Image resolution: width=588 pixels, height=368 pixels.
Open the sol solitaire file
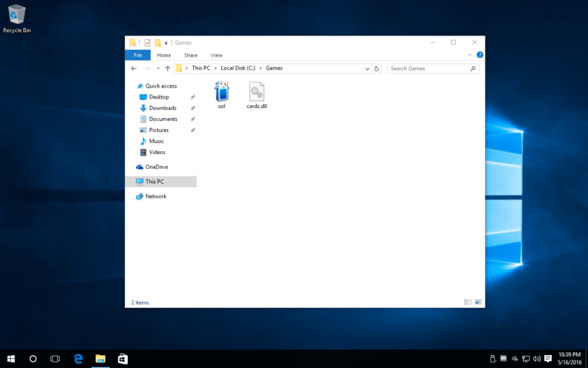coord(222,95)
